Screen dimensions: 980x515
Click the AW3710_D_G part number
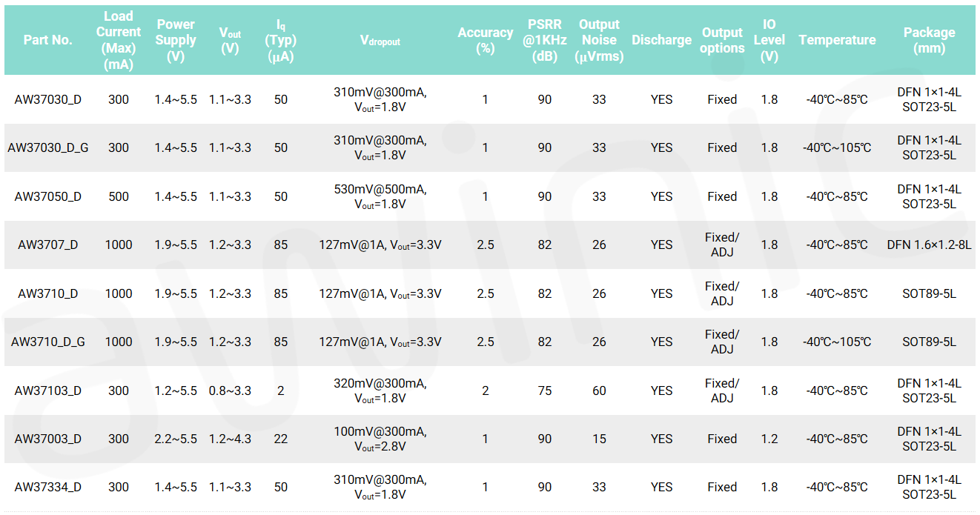48,342
